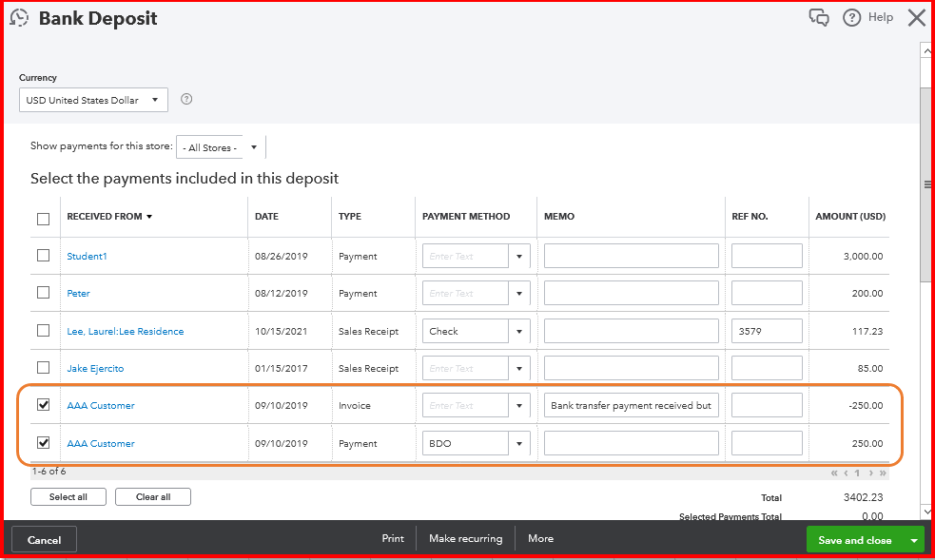
Task: Check the Student1 payment row checkbox
Action: click(x=43, y=256)
